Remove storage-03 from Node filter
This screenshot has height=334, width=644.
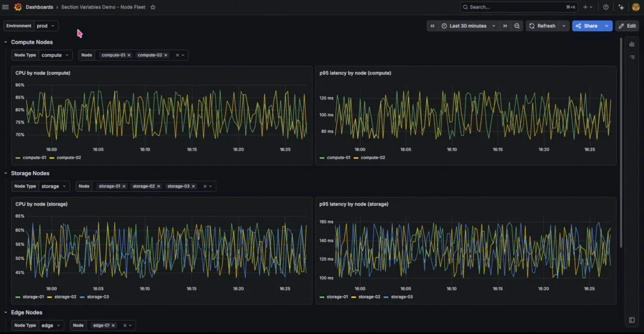coord(193,186)
